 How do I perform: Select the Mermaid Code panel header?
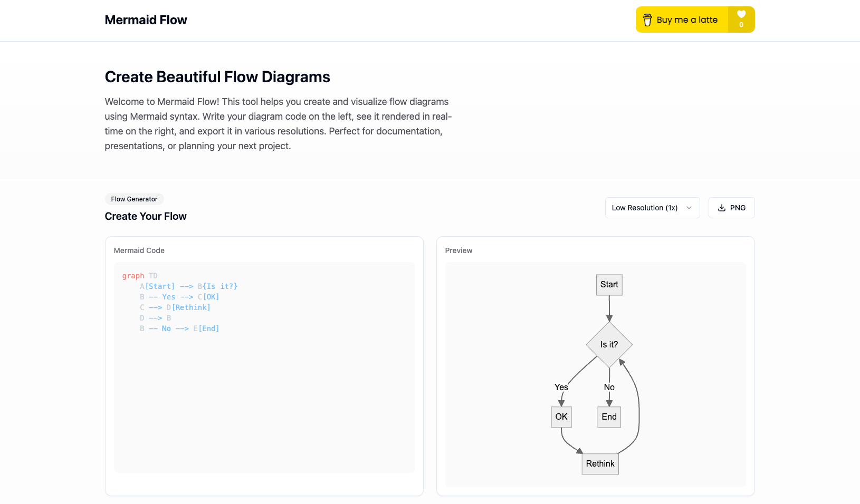(x=139, y=250)
